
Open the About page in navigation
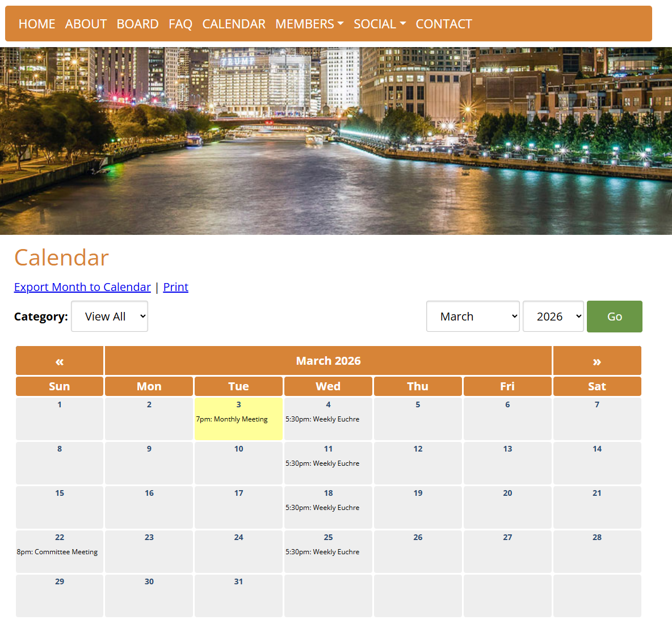point(86,24)
